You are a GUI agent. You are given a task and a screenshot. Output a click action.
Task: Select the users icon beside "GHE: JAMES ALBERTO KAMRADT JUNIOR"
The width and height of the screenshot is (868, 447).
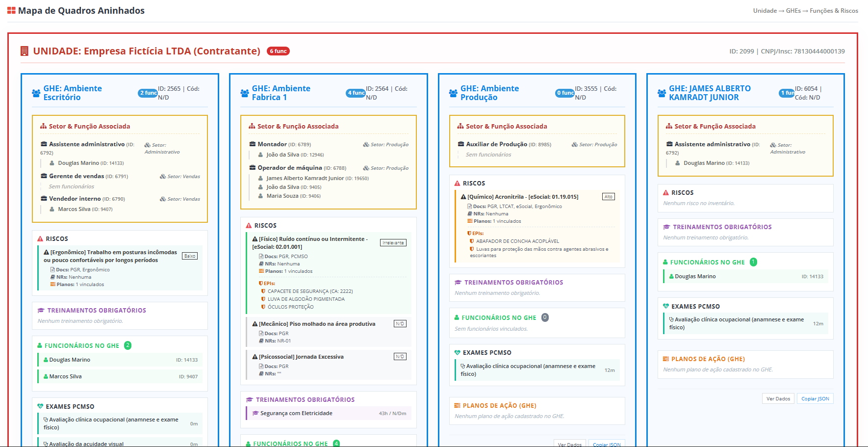pyautogui.click(x=662, y=93)
